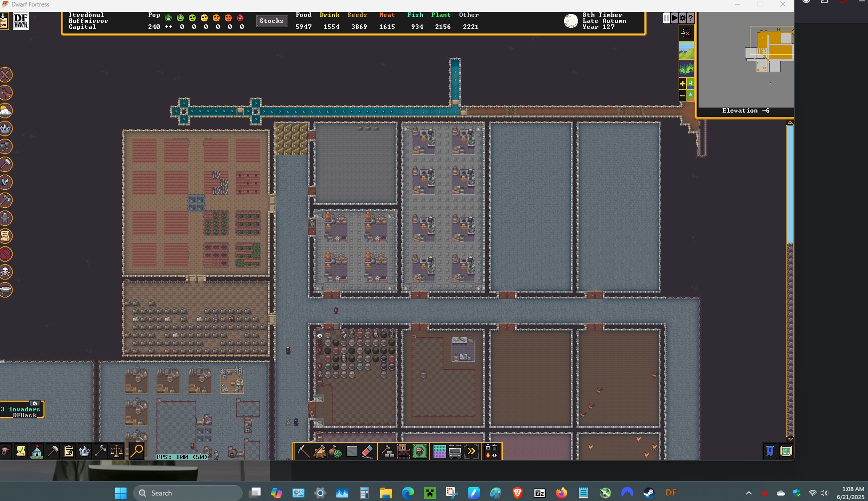Go up one elevation with plus
Image resolution: width=868 pixels, height=501 pixels.
[x=683, y=83]
